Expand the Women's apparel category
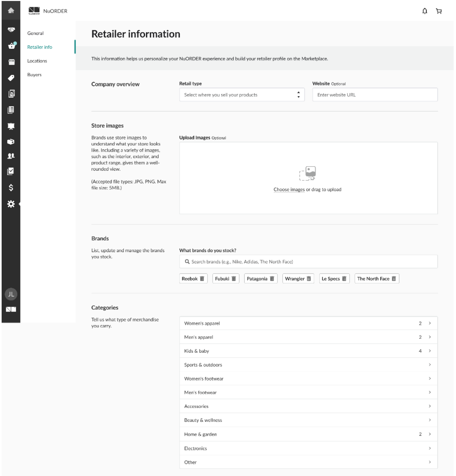Viewport: 456px width, 476px height. click(x=308, y=323)
